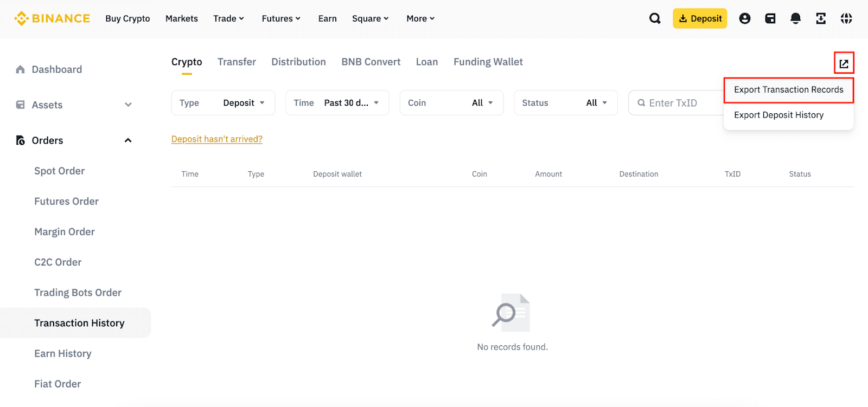Open the Earn menu item

click(x=328, y=18)
